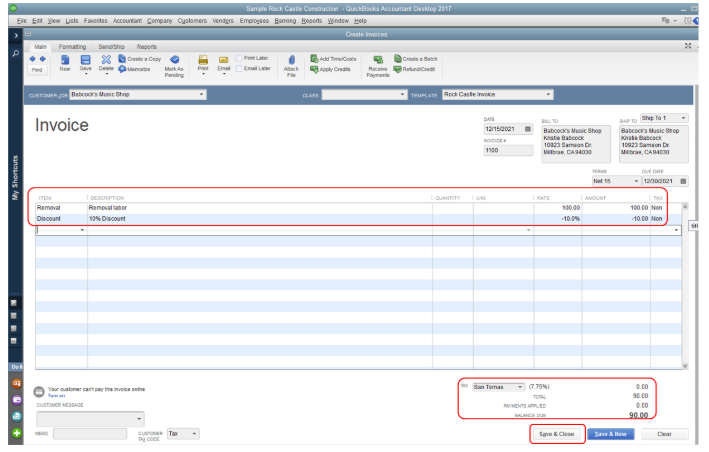Click Apply Credits

[331, 69]
